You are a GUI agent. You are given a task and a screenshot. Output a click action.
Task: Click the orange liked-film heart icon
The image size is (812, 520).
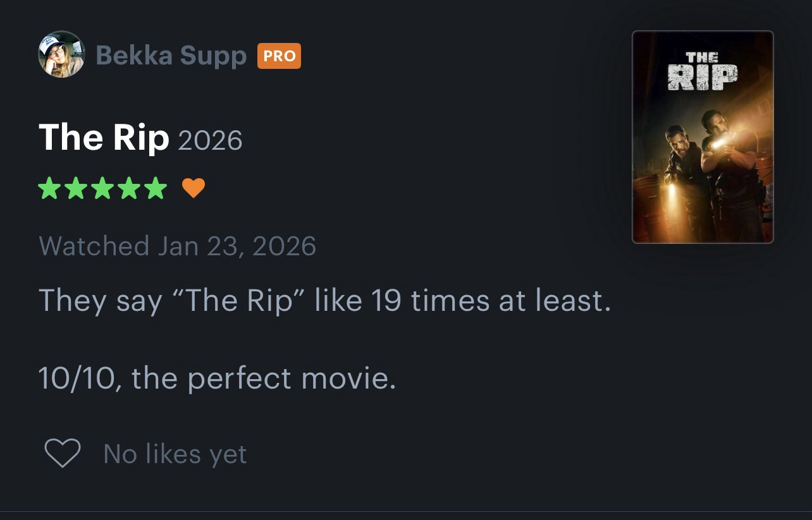pyautogui.click(x=194, y=188)
